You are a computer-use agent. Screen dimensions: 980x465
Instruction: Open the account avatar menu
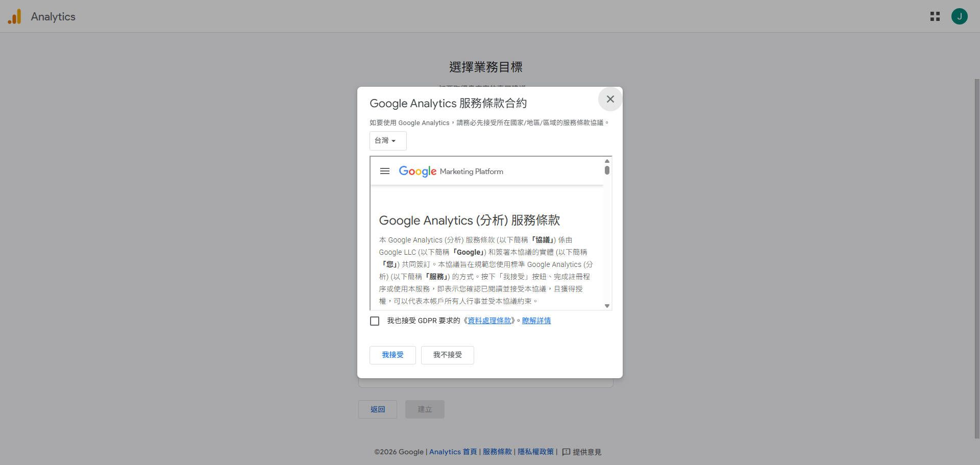tap(959, 17)
